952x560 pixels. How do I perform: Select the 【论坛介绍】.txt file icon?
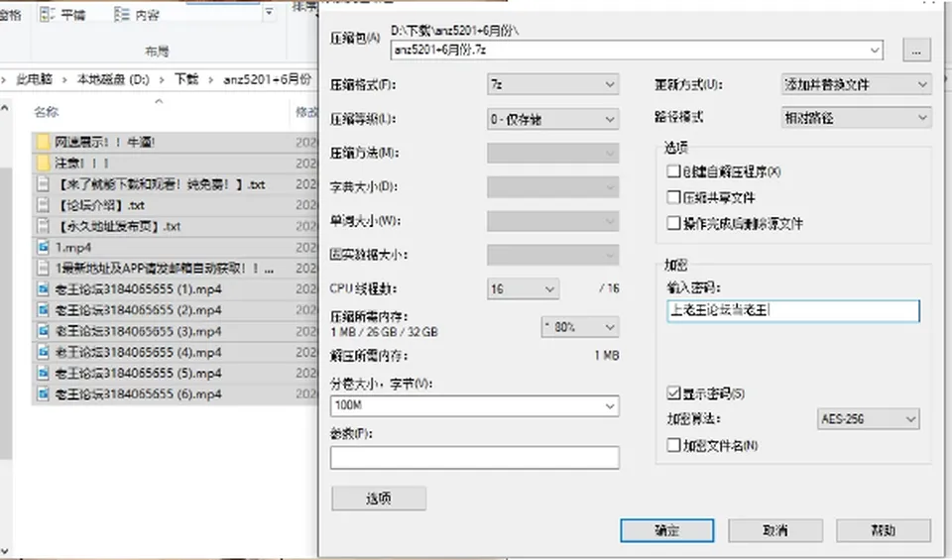[x=43, y=205]
